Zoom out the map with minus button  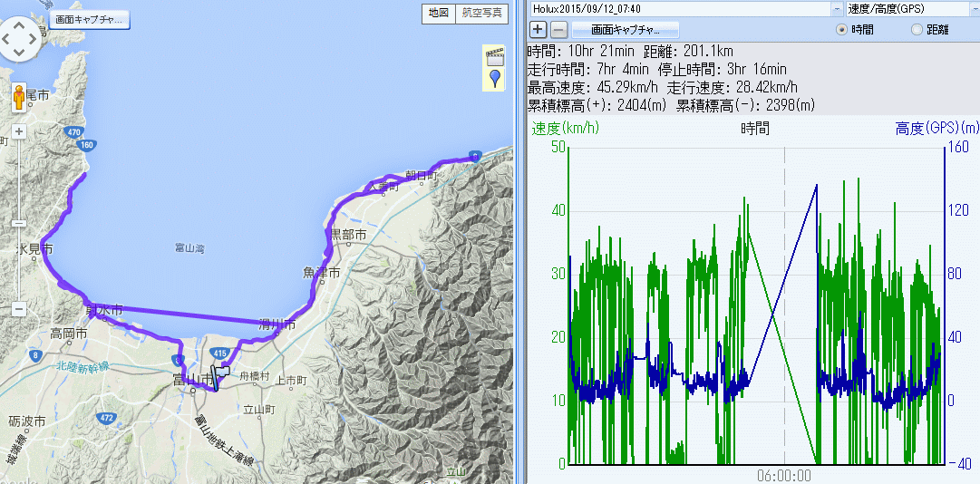18,308
